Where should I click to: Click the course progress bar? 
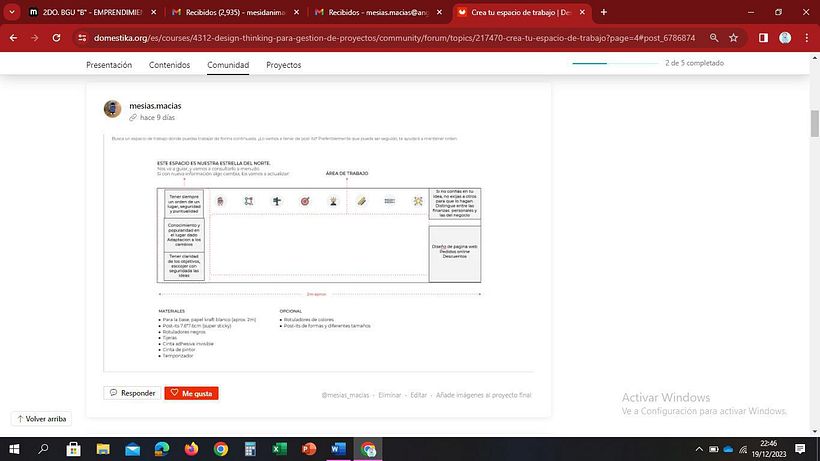click(615, 63)
